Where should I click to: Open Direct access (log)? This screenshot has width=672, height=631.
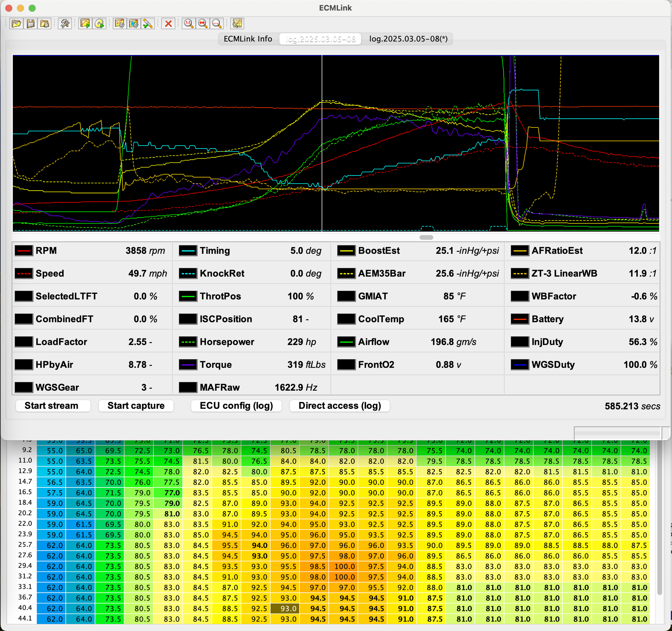(340, 405)
